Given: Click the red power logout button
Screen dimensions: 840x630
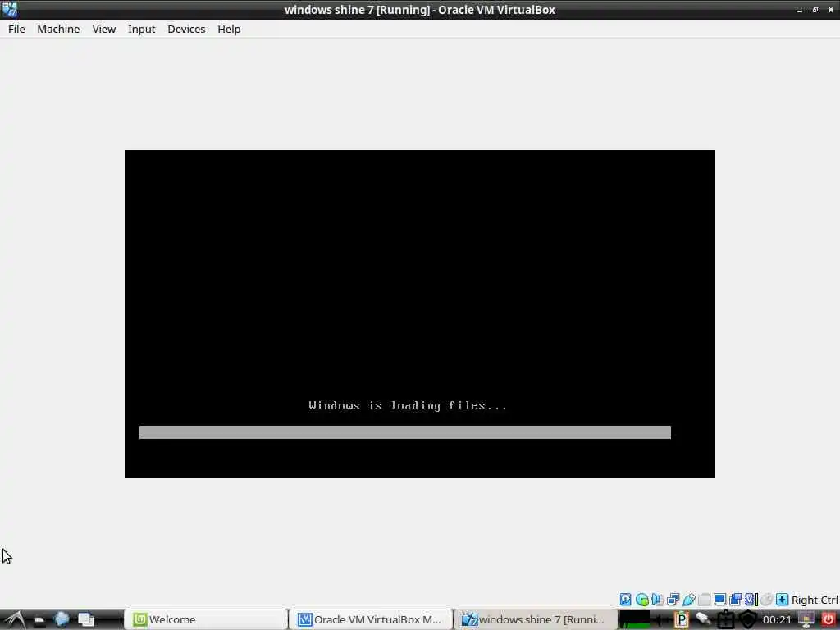Looking at the screenshot, I should (x=829, y=619).
